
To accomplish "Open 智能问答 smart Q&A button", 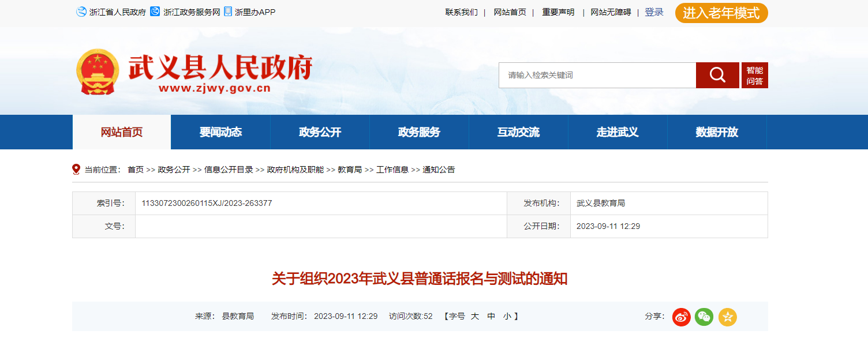I will [x=755, y=75].
